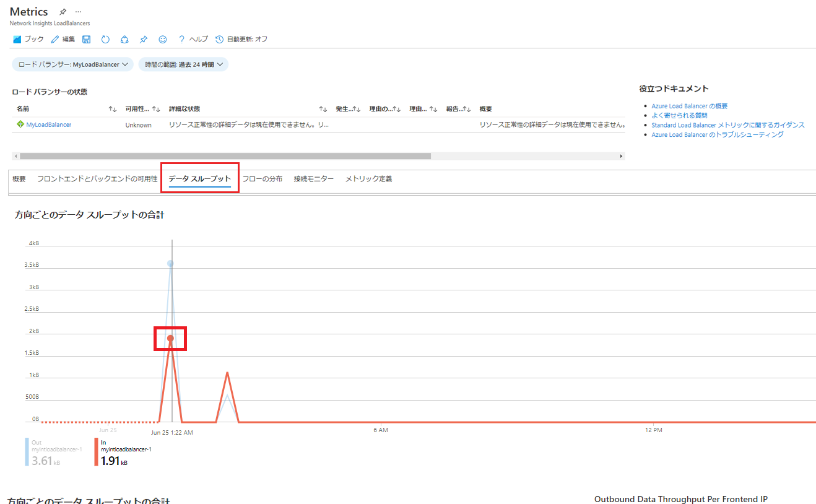Click the second smaller red peak on chart
The width and height of the screenshot is (816, 504).
[228, 373]
